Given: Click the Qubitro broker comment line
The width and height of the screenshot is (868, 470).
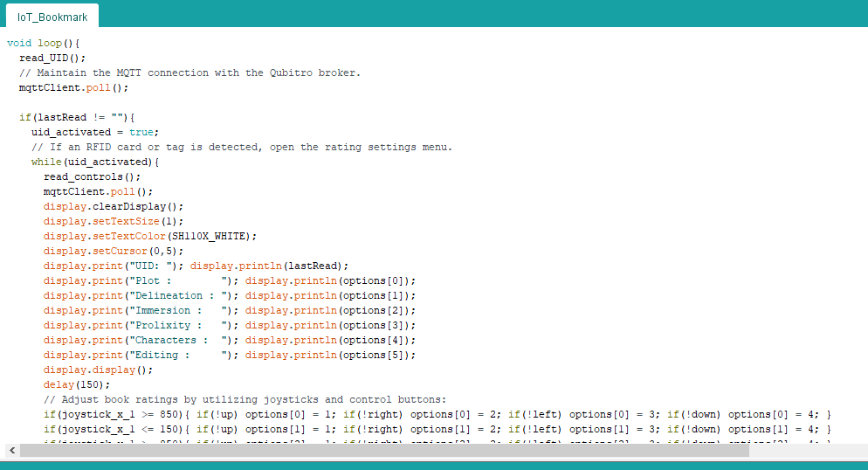Looking at the screenshot, I should click(x=189, y=73).
